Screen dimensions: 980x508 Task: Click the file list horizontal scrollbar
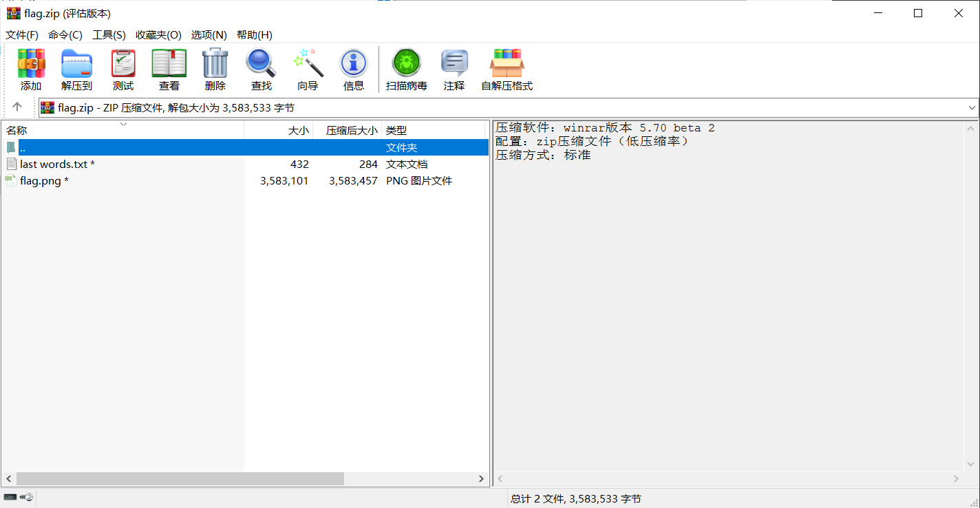coord(179,478)
